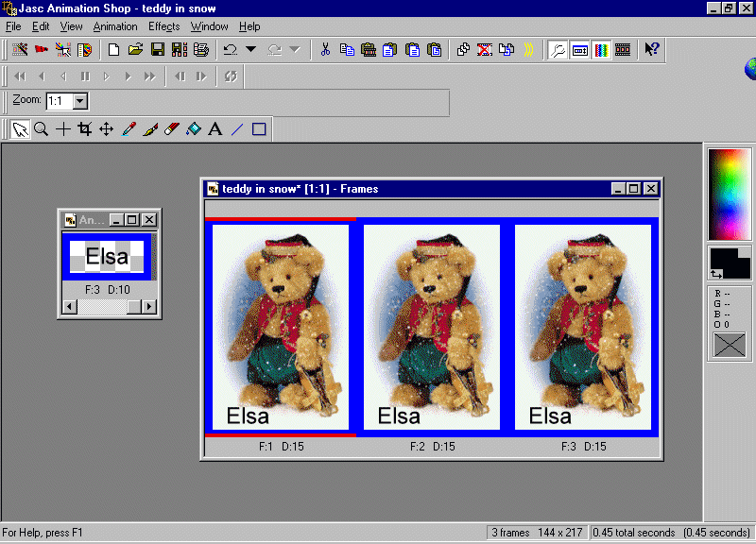Select the Dropper tool
Screen dimensions: 756x544
(129, 129)
